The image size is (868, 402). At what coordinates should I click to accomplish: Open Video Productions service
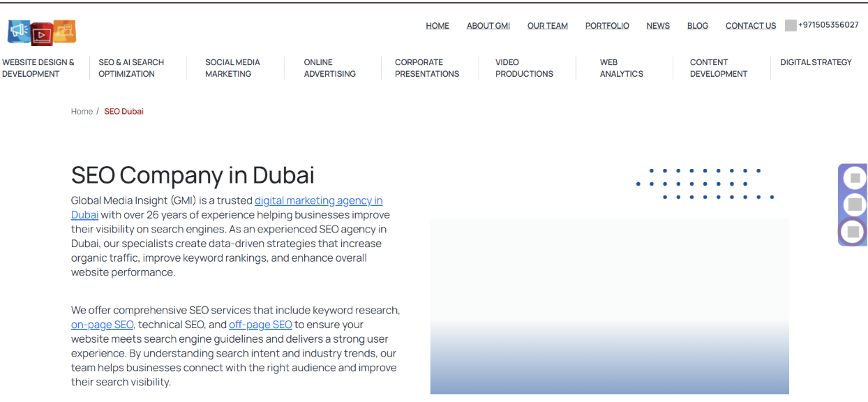pos(525,68)
